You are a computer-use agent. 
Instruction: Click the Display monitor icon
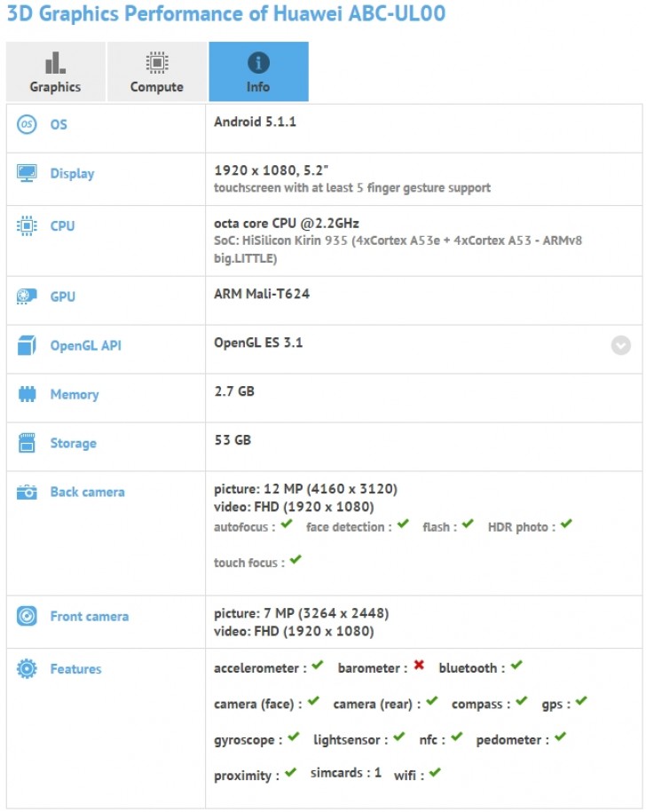pos(27,173)
